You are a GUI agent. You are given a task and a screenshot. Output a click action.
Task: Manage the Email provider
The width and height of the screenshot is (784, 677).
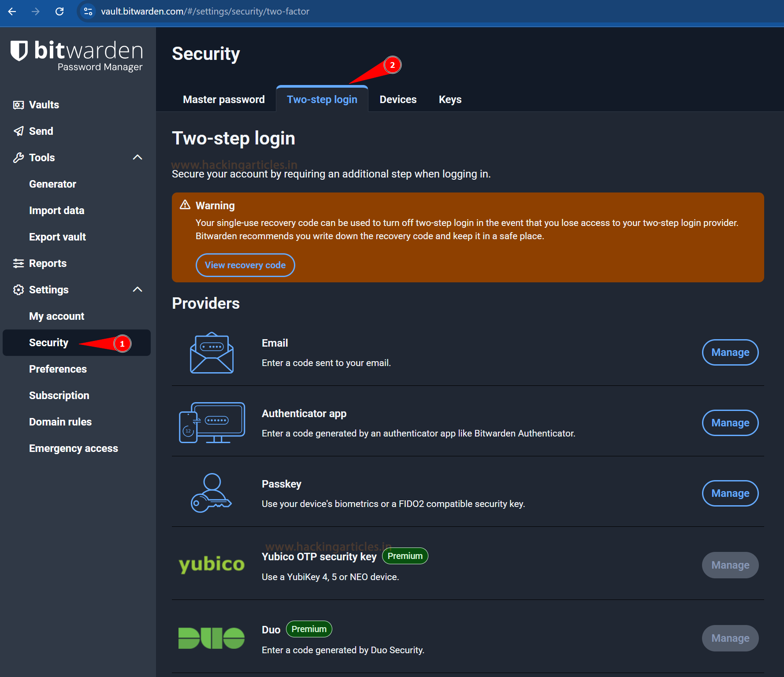pos(730,352)
